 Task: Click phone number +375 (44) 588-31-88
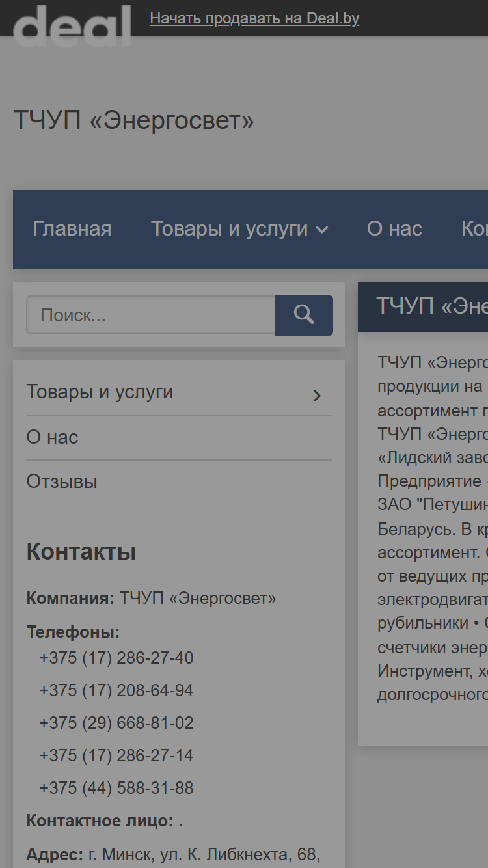116,788
